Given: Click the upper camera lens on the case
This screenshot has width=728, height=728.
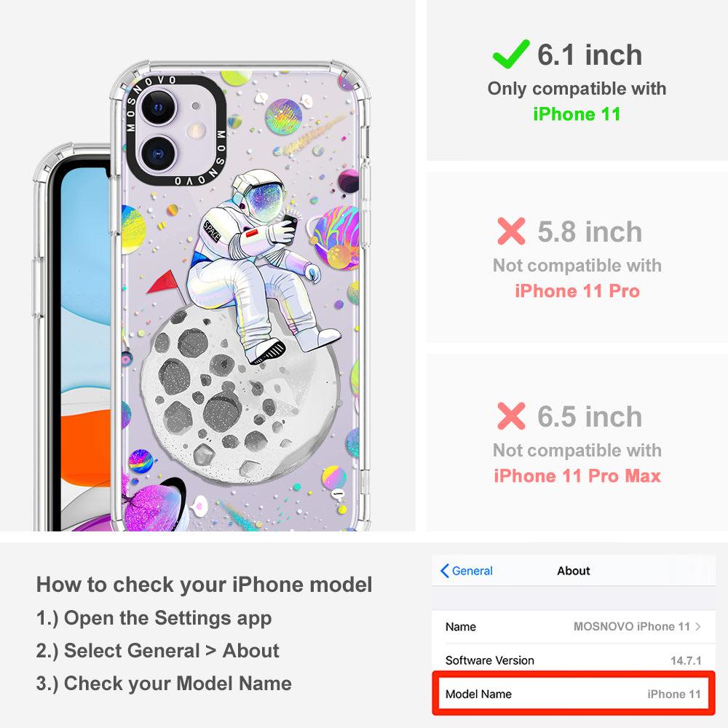Looking at the screenshot, I should [159, 108].
